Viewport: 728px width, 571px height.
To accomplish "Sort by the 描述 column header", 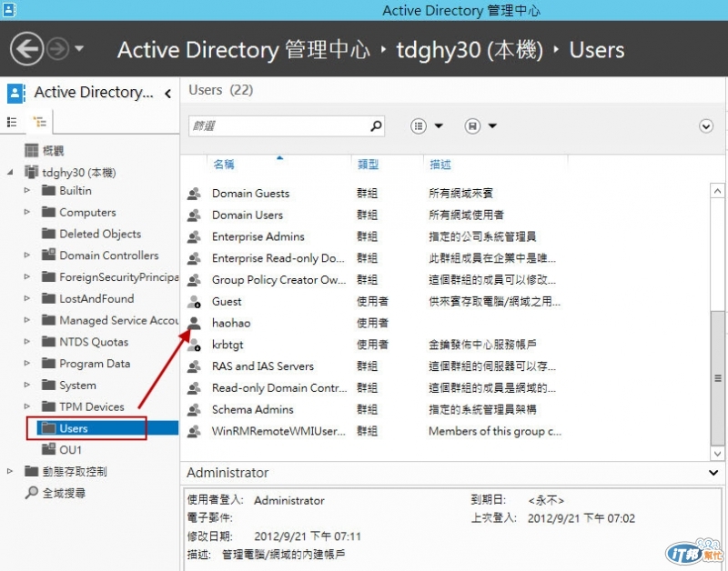I will (x=440, y=165).
